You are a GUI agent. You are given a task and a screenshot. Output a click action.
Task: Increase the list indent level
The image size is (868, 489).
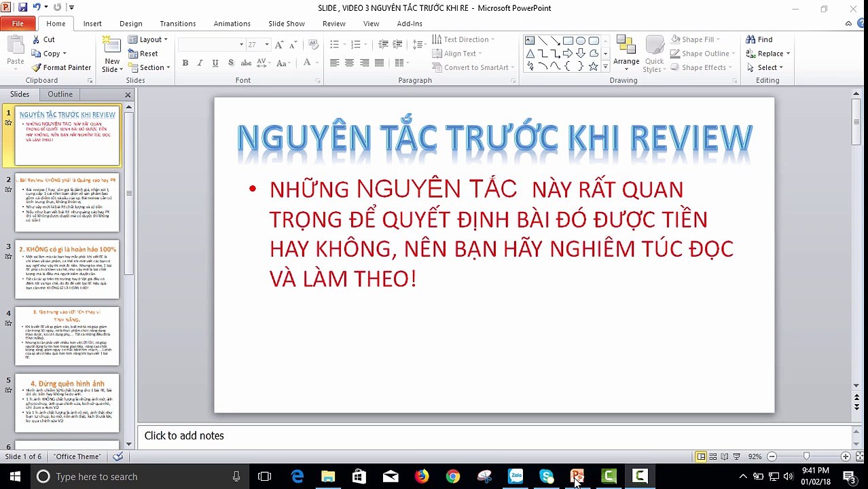pyautogui.click(x=398, y=44)
